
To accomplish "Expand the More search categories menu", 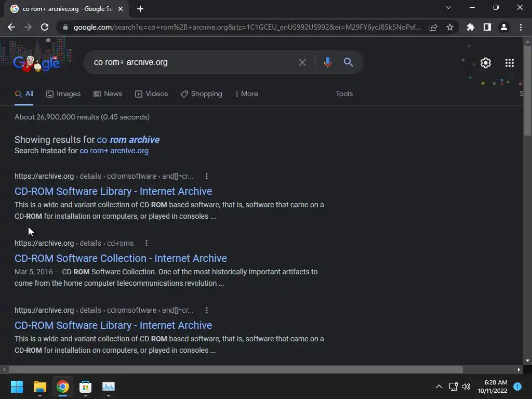I will tap(247, 94).
